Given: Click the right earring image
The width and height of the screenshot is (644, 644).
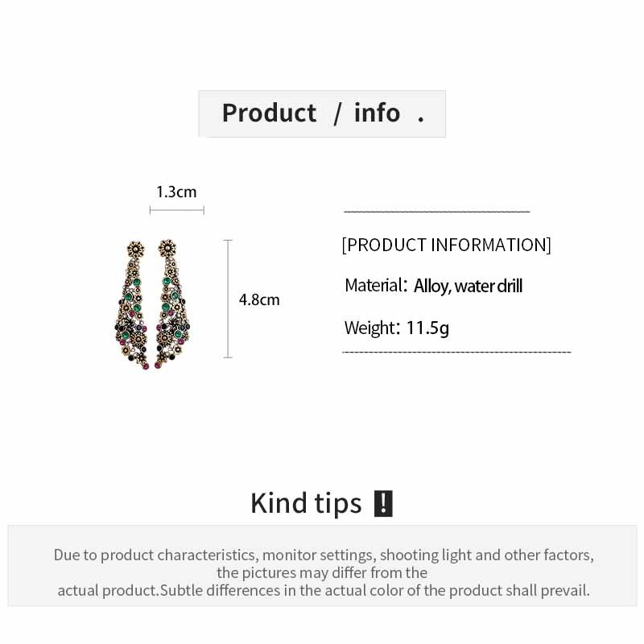Looking at the screenshot, I should (167, 306).
